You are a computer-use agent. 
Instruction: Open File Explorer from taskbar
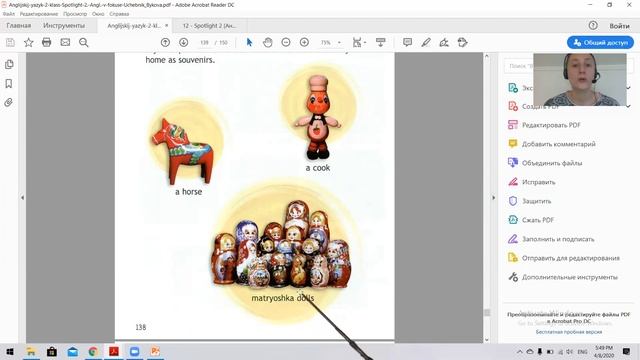click(31, 351)
